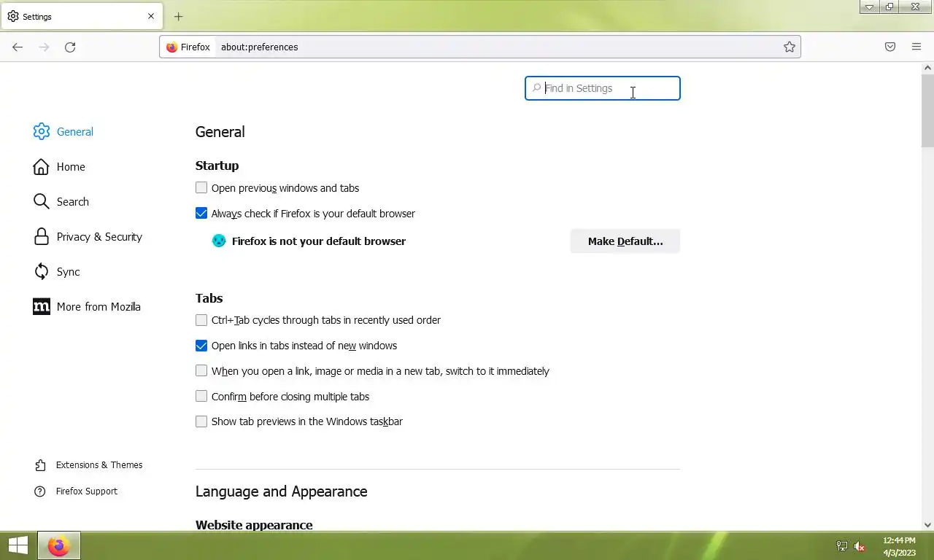Viewport: 934px width, 560px height.
Task: Bookmark this page with the star icon
Action: click(790, 47)
